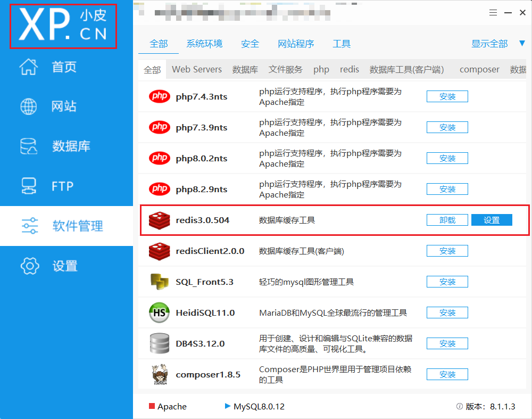Open the hamburger menu in title bar
The image size is (532, 419).
493,13
